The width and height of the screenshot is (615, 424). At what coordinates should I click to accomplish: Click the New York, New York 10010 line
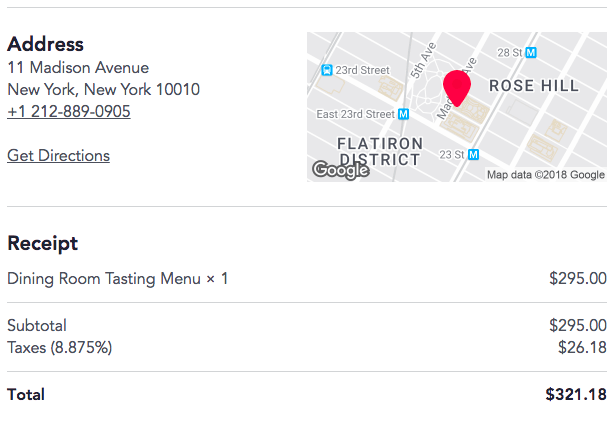click(104, 89)
